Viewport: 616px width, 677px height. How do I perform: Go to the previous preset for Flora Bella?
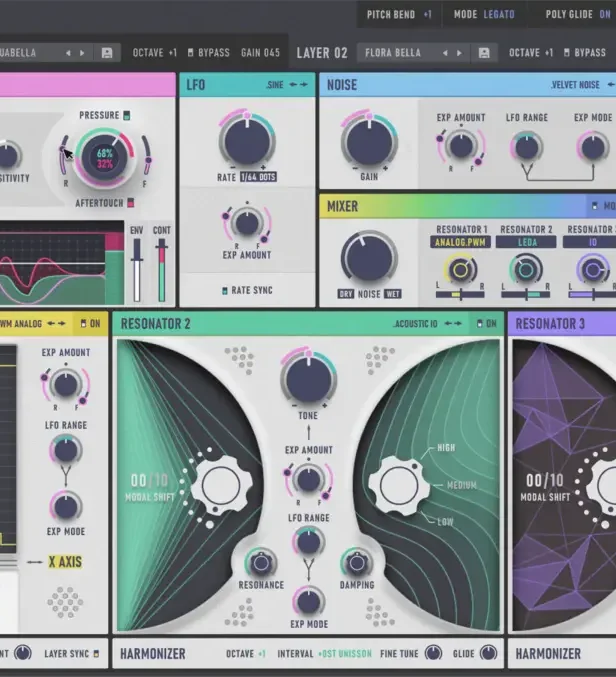445,53
